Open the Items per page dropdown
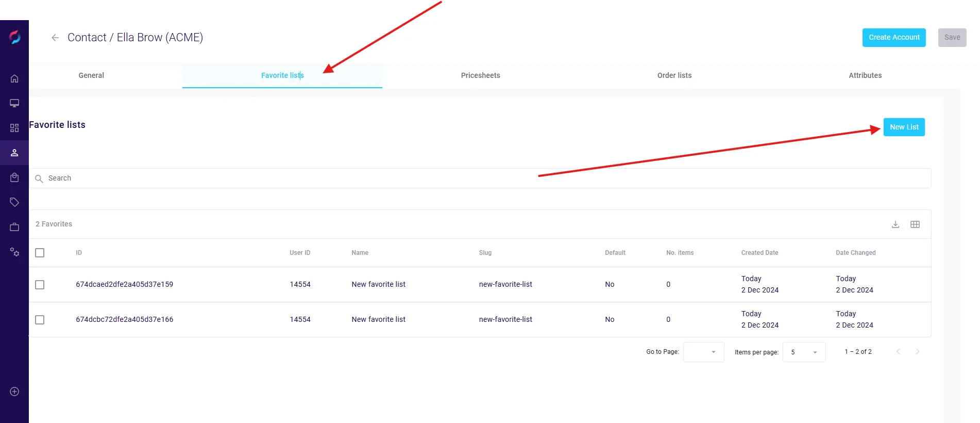This screenshot has height=423, width=980. point(804,352)
